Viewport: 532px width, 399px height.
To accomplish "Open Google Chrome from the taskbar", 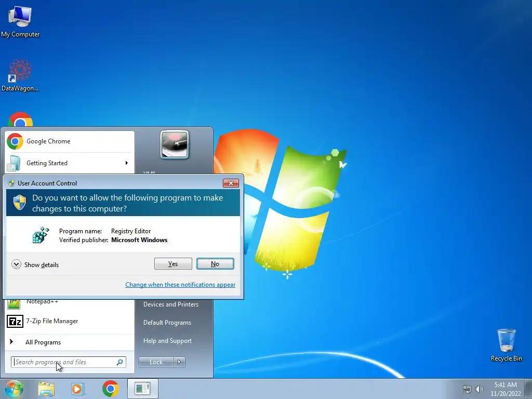I will pos(110,389).
